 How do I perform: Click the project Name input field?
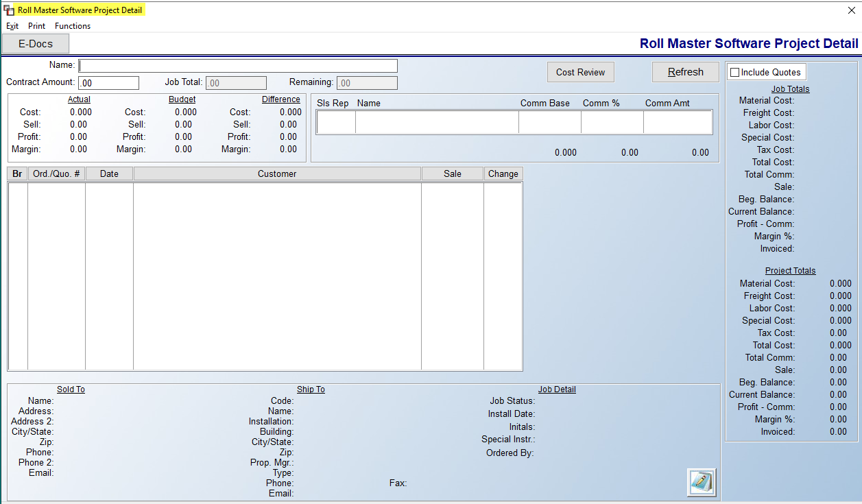coord(238,66)
